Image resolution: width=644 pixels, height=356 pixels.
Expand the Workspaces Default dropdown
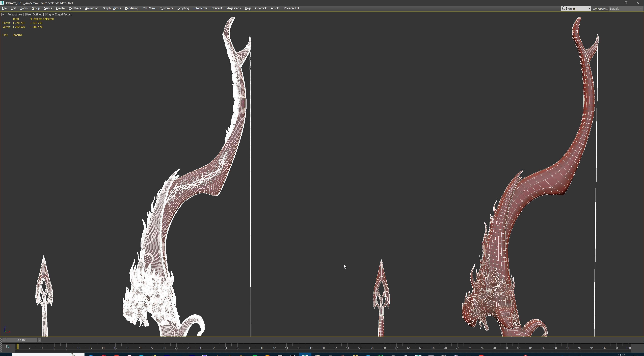640,9
